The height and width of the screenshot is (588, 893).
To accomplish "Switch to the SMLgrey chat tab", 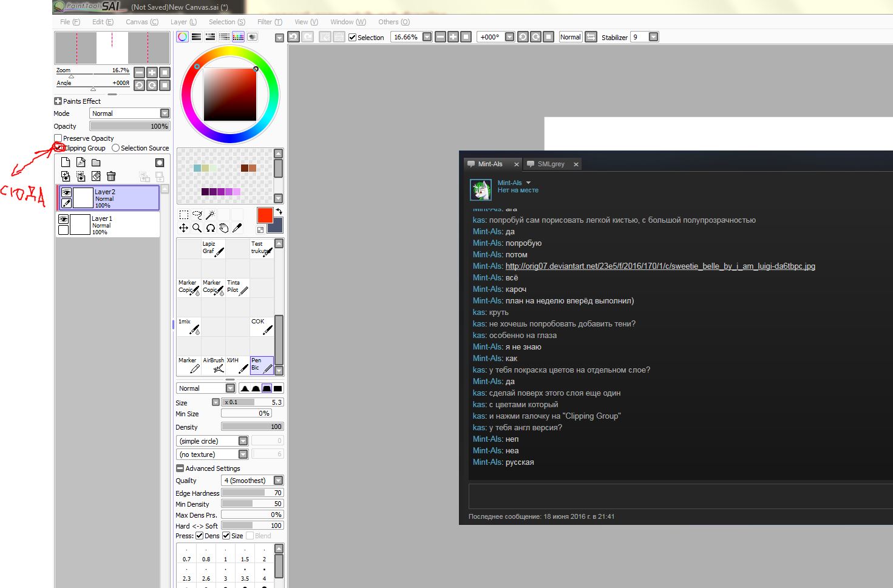I will click(551, 164).
